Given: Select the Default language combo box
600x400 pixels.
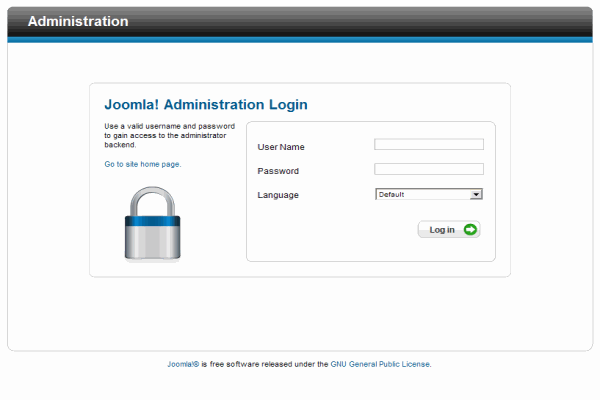Looking at the screenshot, I should click(429, 194).
